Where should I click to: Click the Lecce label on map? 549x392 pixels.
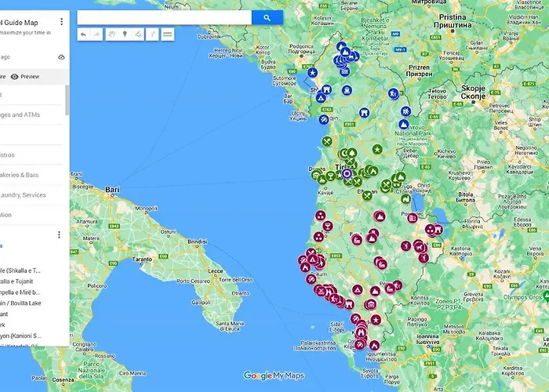(x=216, y=271)
